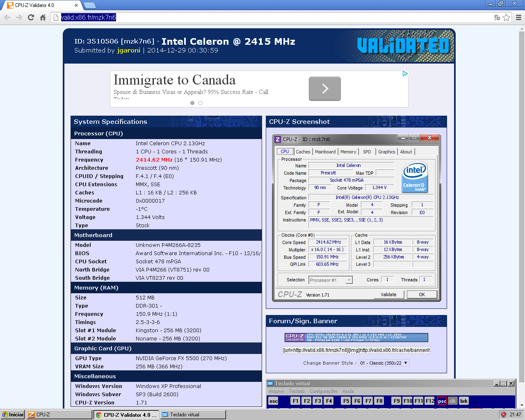Screen dimensions: 525x420
Task: Click the page scrollbar up arrow
Action: (x=522, y=29)
